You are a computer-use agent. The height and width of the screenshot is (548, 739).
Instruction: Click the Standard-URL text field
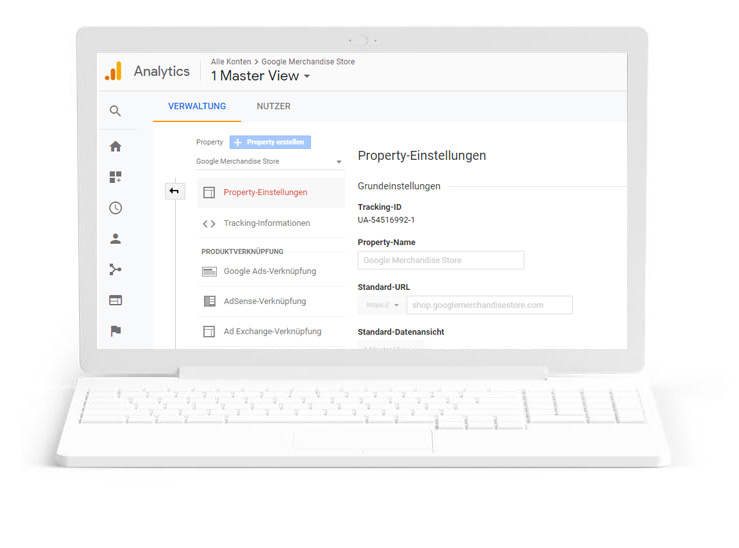point(490,305)
